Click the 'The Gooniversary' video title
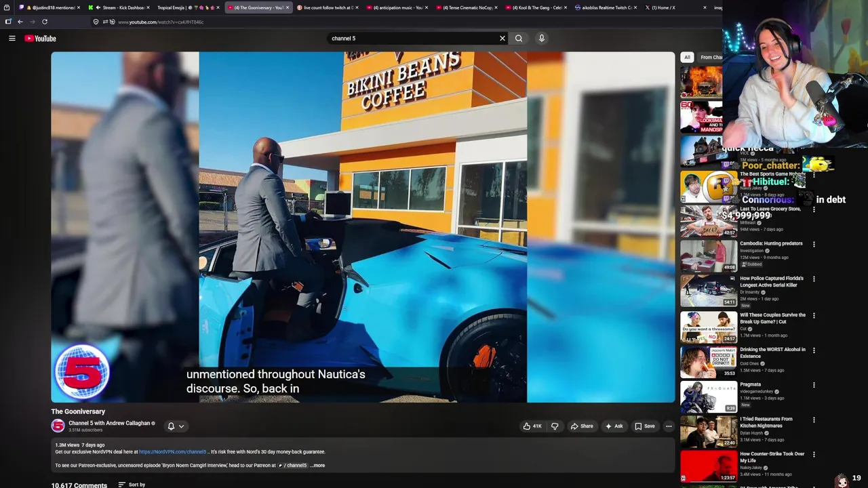The width and height of the screenshot is (868, 488). (x=78, y=411)
